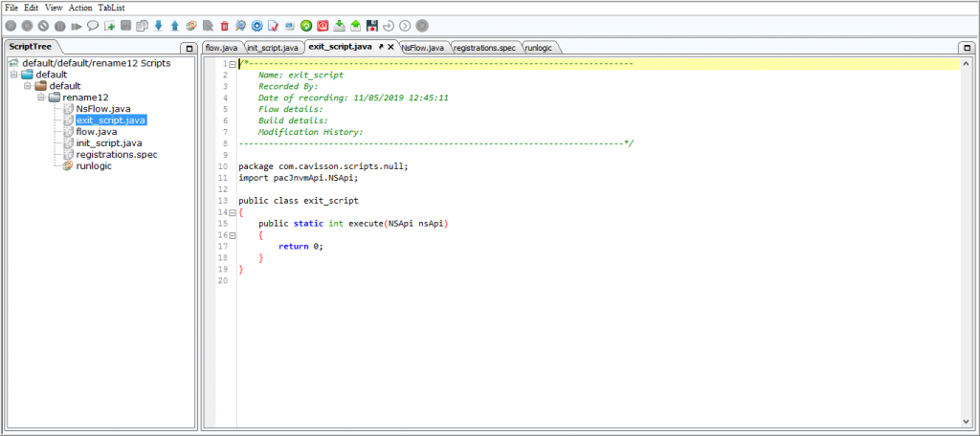
Task: Click the 'public class exit_script' line
Action: [x=299, y=201]
